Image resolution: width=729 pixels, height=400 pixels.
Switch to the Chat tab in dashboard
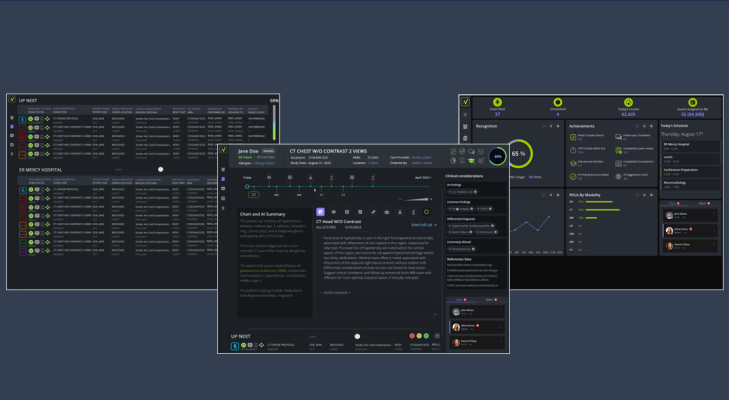[673, 201]
